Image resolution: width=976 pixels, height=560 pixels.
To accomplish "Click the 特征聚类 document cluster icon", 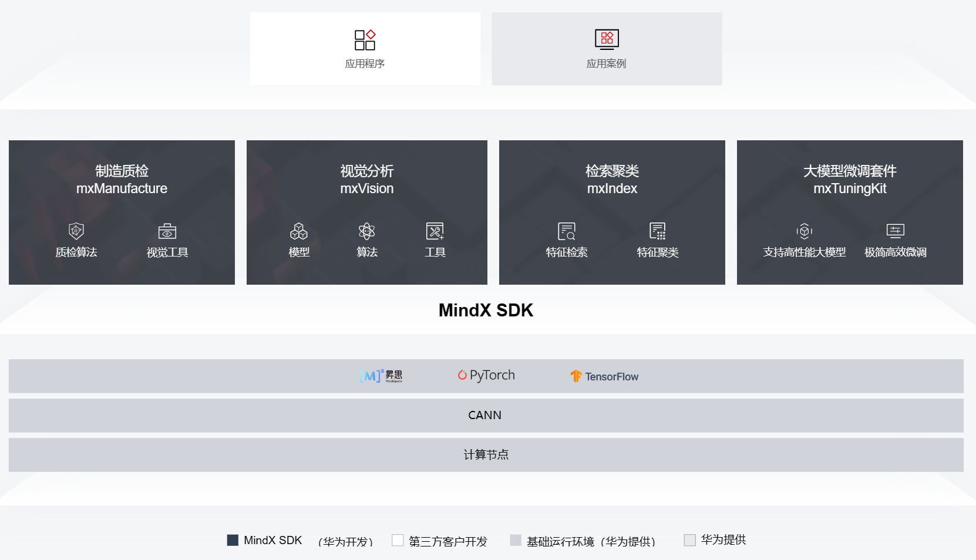I will coord(658,231).
